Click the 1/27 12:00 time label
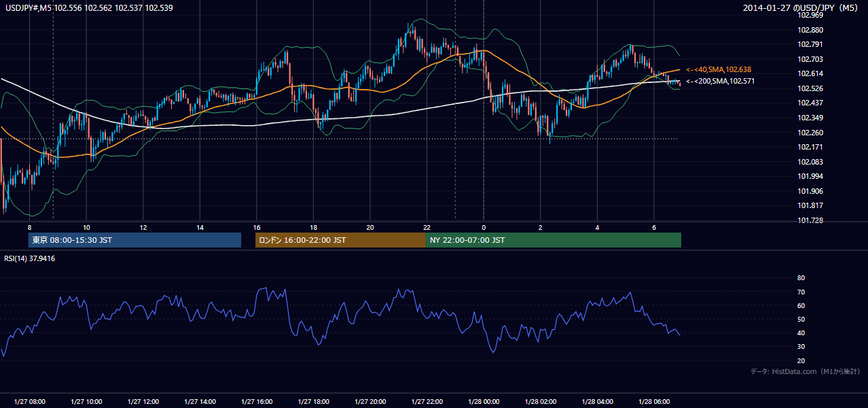868x408 pixels. (143, 402)
